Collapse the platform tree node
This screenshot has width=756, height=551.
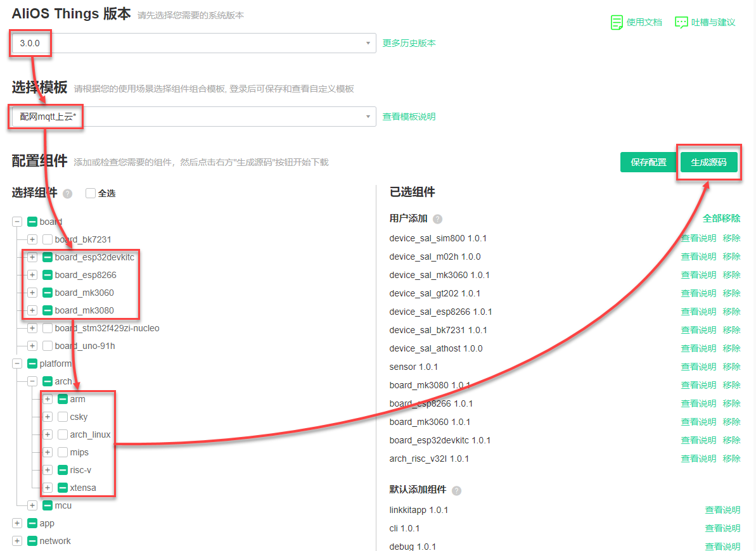coord(17,364)
